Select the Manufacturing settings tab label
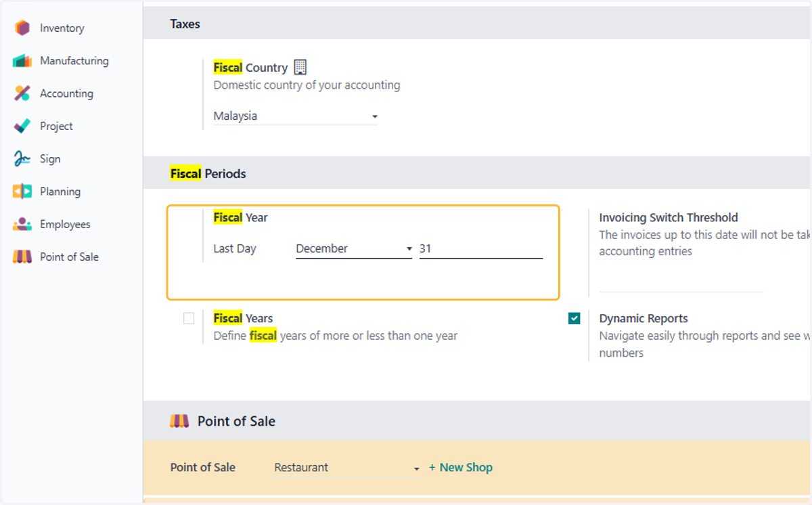 pyautogui.click(x=74, y=61)
